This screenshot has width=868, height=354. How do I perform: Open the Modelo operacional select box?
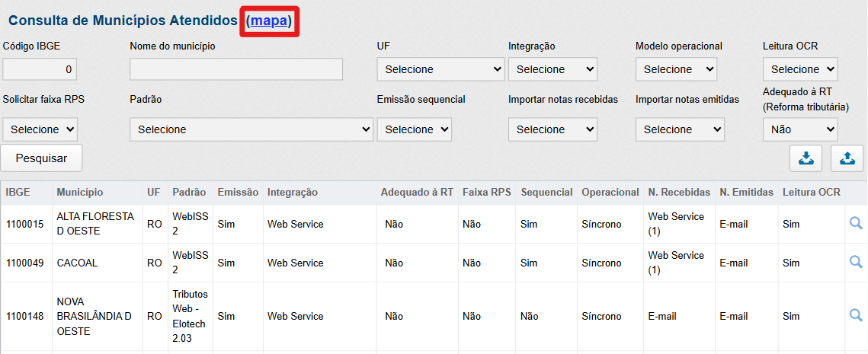(676, 69)
